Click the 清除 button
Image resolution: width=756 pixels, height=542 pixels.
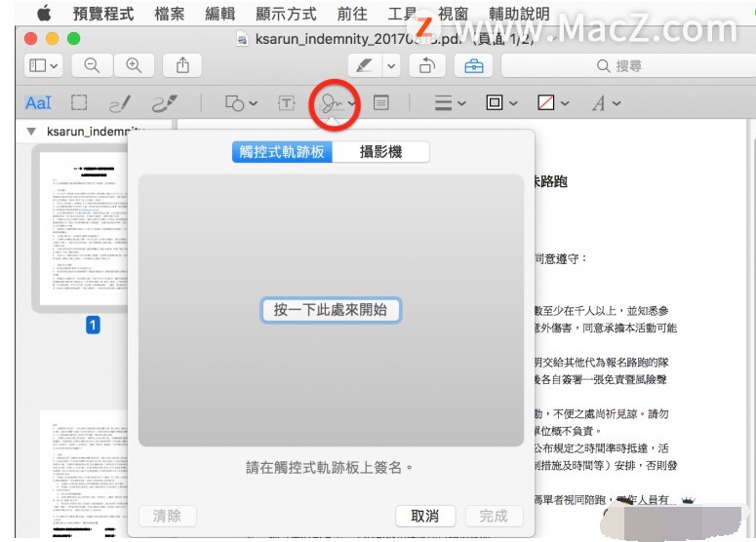click(x=168, y=517)
